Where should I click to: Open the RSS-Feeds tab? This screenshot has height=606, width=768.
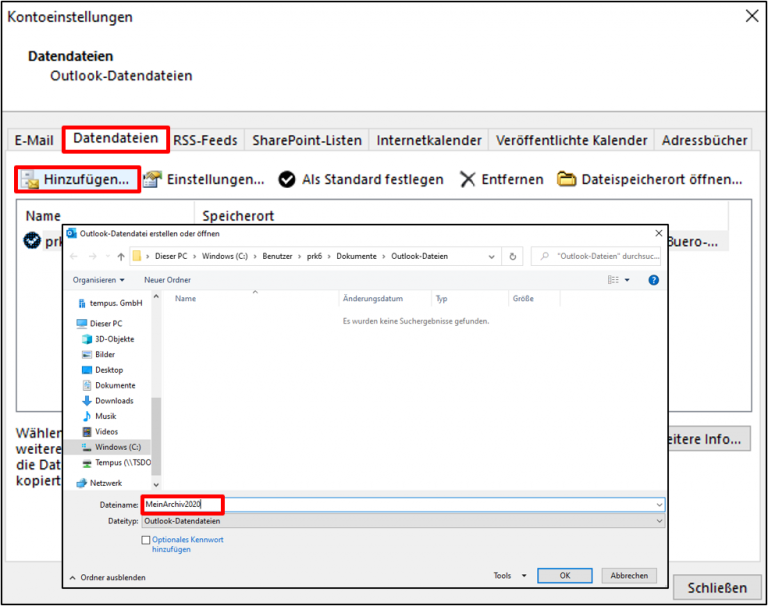(x=205, y=141)
